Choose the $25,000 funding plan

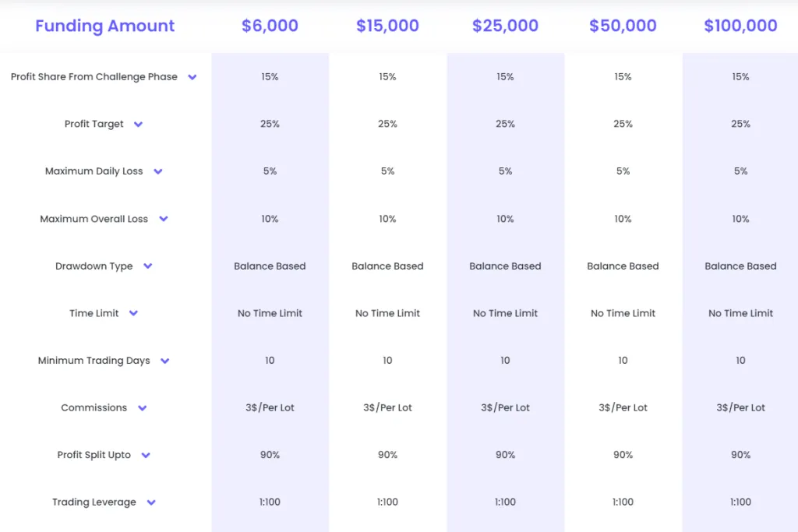tap(505, 25)
